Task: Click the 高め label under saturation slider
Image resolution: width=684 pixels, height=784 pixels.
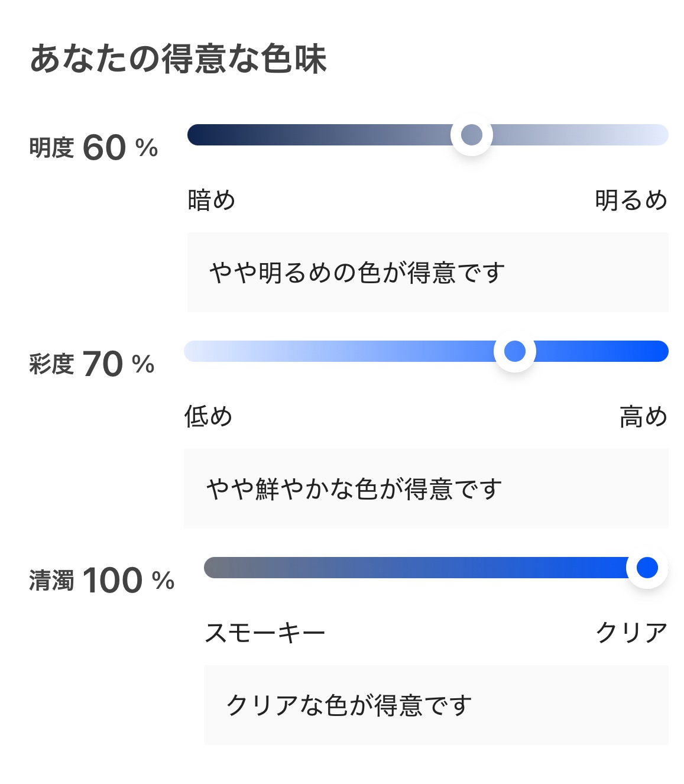Action: pyautogui.click(x=643, y=416)
